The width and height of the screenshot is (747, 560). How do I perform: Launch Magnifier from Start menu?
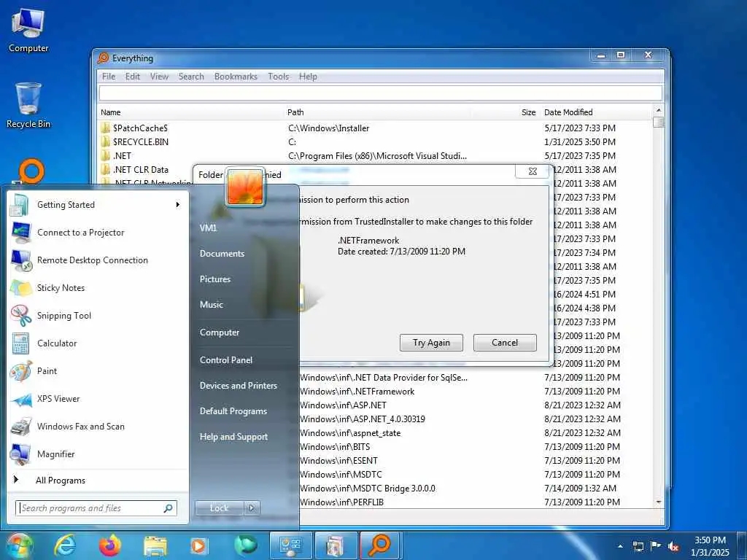tap(97, 454)
